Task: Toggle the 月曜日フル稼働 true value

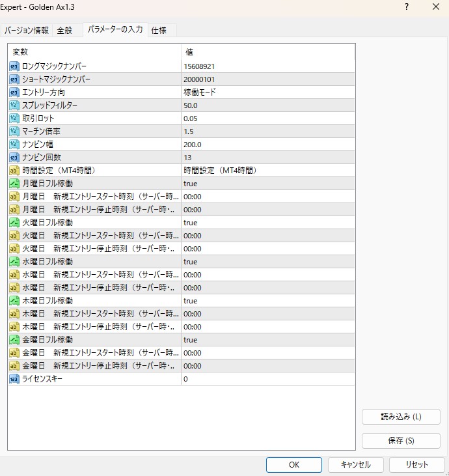Action: (268, 184)
